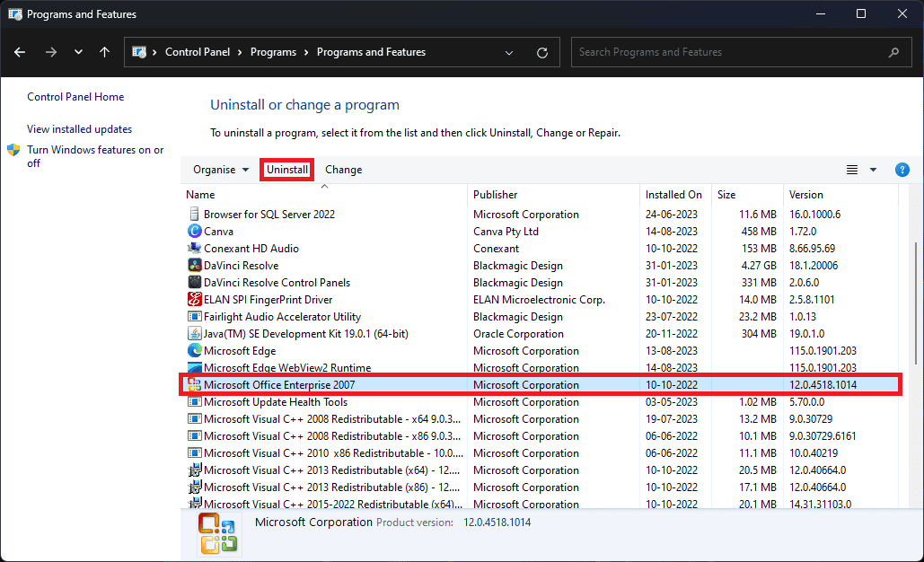Screen dimensions: 924x562
Task: Sort by the Installed On column header
Action: pos(673,195)
